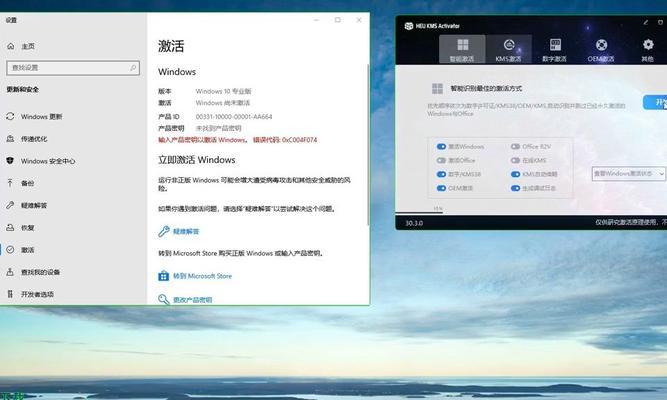Enable the 在线KMS switch

coord(515,160)
